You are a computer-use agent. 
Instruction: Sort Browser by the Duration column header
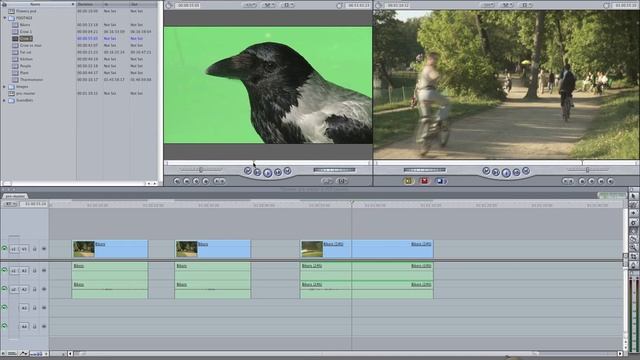click(x=89, y=4)
